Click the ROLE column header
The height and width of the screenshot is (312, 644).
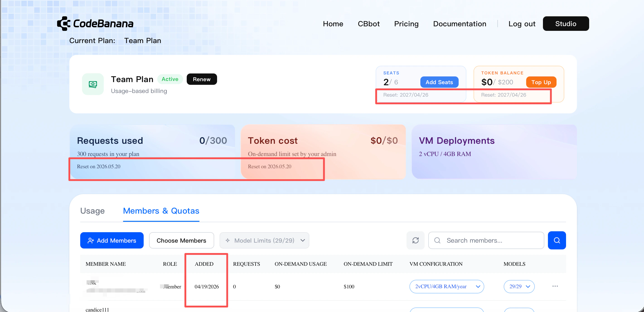[x=170, y=264]
